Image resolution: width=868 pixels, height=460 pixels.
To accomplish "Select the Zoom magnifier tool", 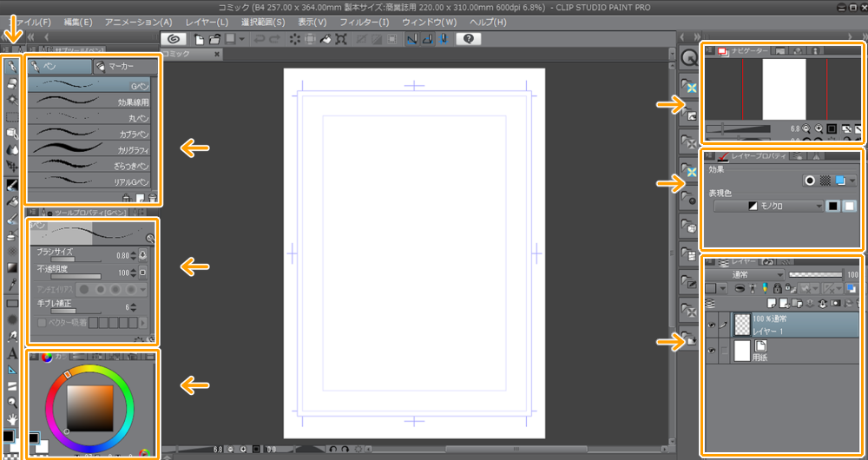I will tap(11, 403).
